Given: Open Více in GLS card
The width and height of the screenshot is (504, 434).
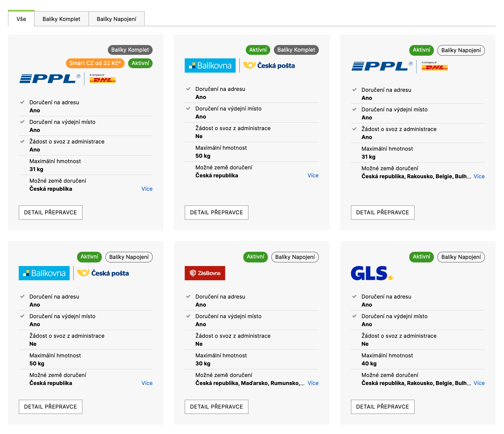Looking at the screenshot, I should click(x=479, y=383).
